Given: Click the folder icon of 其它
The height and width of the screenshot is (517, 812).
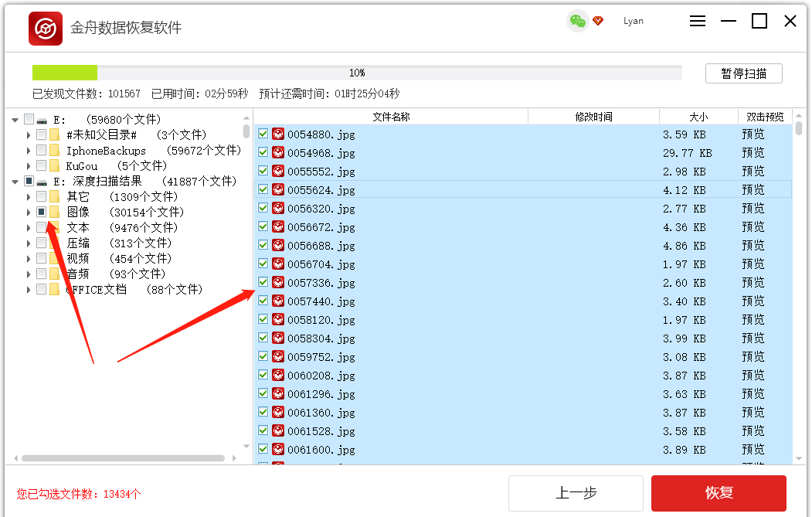Looking at the screenshot, I should click(54, 196).
